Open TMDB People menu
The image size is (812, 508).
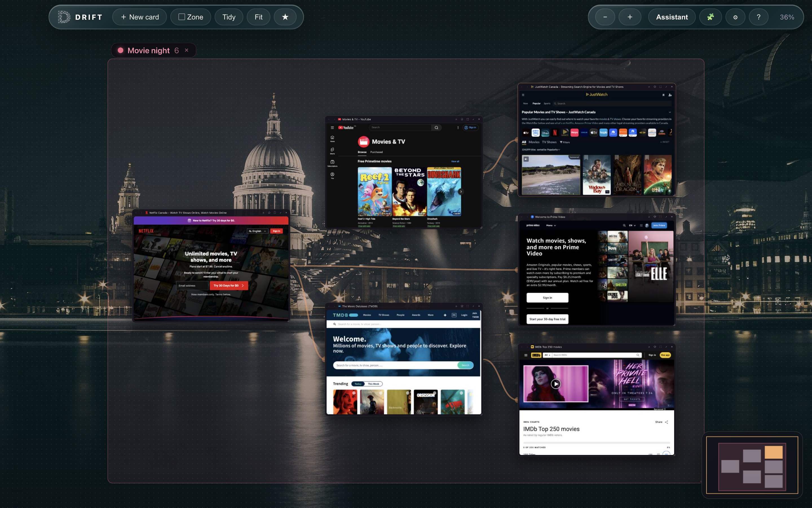click(401, 315)
